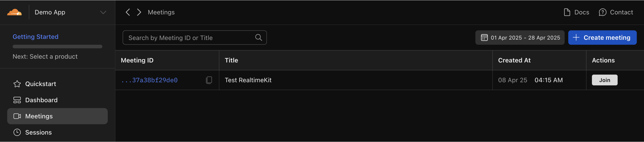Click the Getting Started link
This screenshot has height=142, width=644.
36,37
